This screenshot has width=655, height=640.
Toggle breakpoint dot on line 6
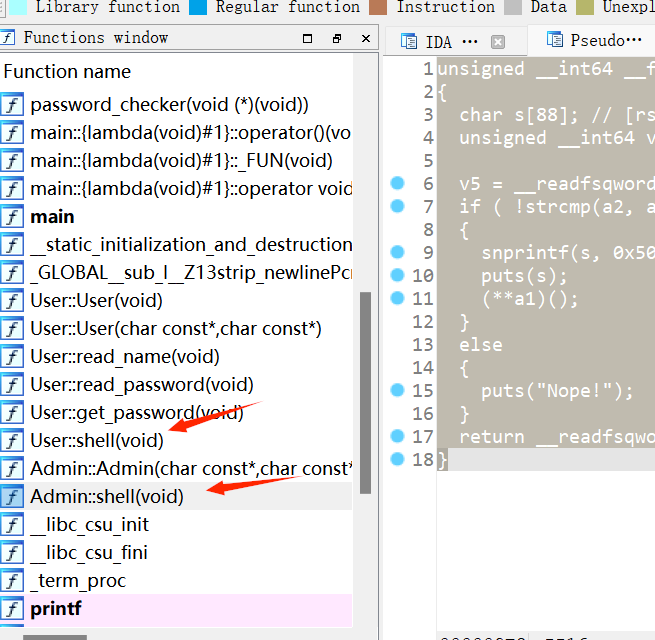[397, 184]
